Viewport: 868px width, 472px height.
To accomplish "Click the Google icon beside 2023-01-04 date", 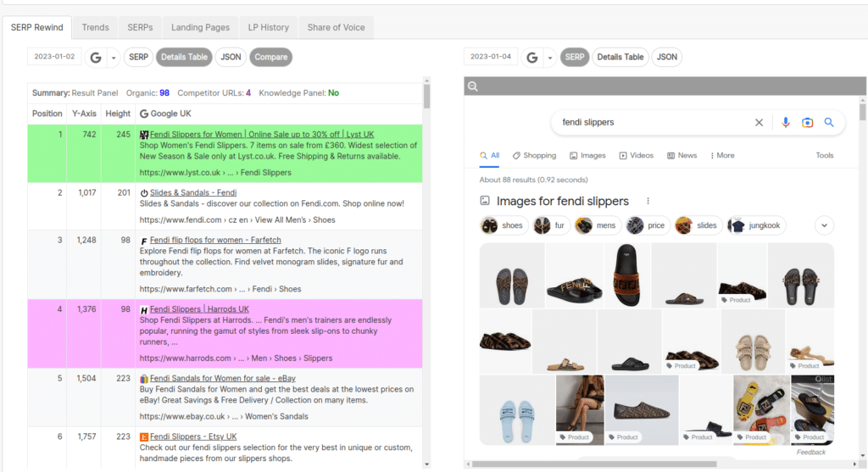I will click(532, 57).
